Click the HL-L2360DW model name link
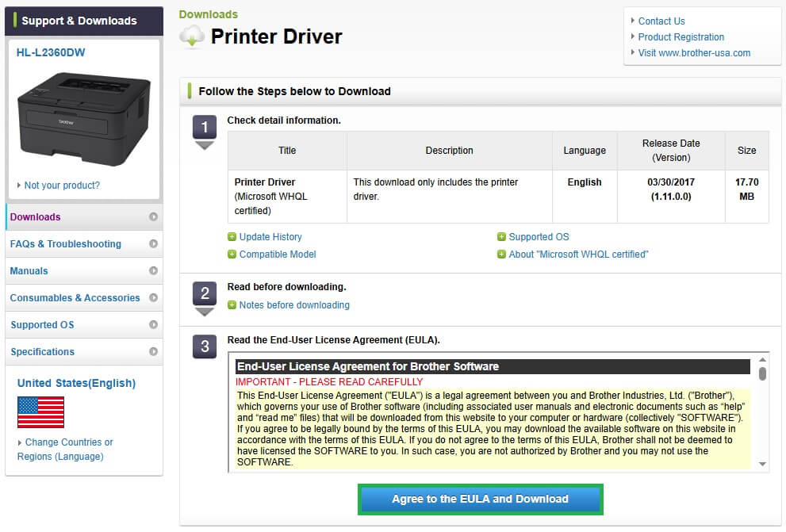This screenshot has height=532, width=786. [x=51, y=52]
